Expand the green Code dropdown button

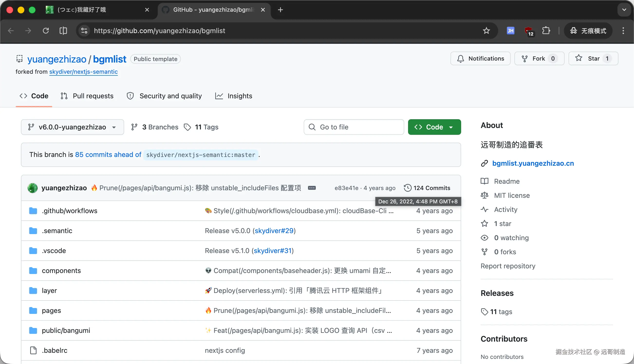point(434,127)
